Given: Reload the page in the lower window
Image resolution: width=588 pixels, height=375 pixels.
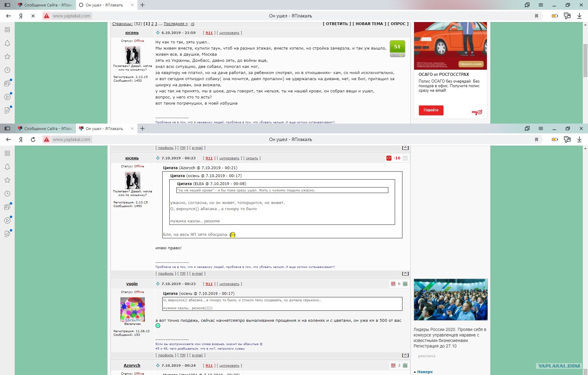Looking at the screenshot, I should pyautogui.click(x=33, y=139).
